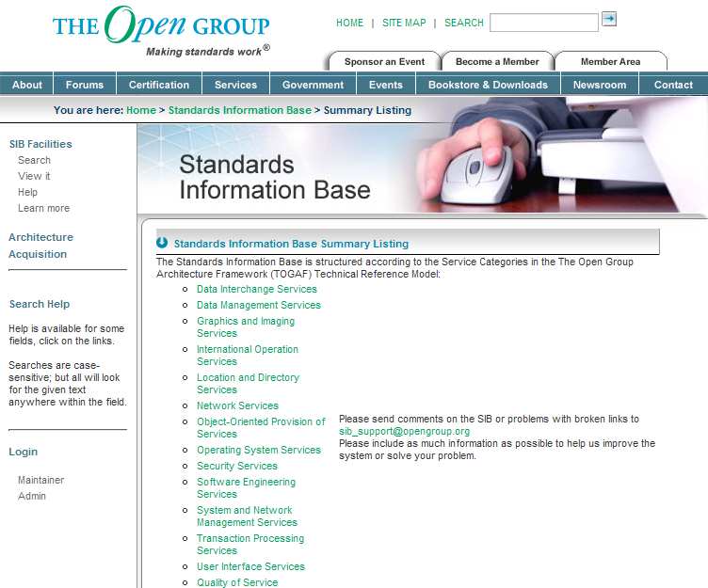708x588 pixels.
Task: Follow the Home breadcrumb link
Action: point(141,110)
